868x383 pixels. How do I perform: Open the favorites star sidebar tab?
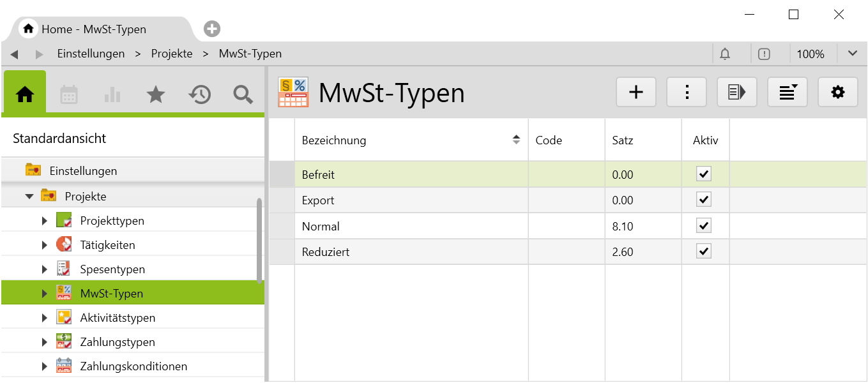(156, 95)
